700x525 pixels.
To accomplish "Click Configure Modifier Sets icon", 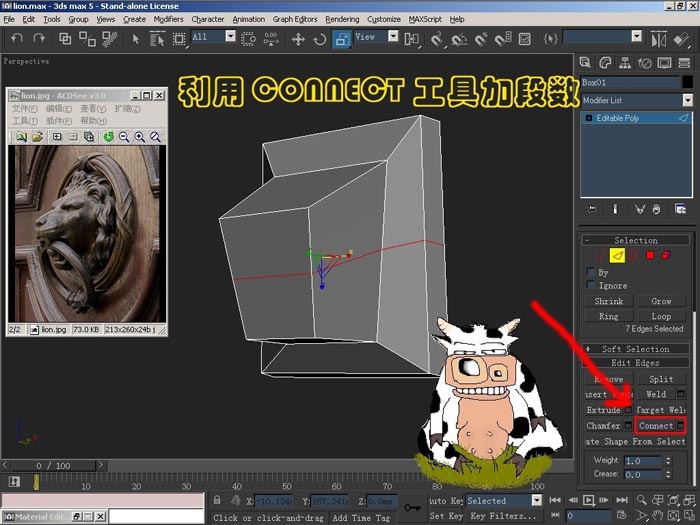I will pos(680,209).
